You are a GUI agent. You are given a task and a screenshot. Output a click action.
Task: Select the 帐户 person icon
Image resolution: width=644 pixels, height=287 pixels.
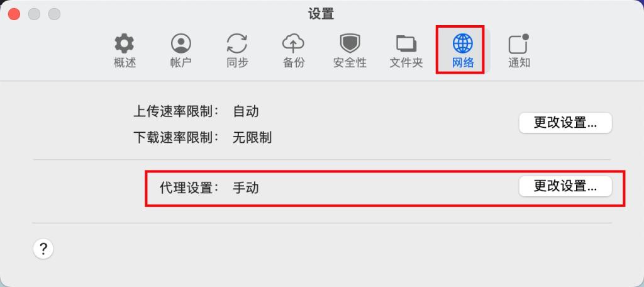tap(180, 43)
